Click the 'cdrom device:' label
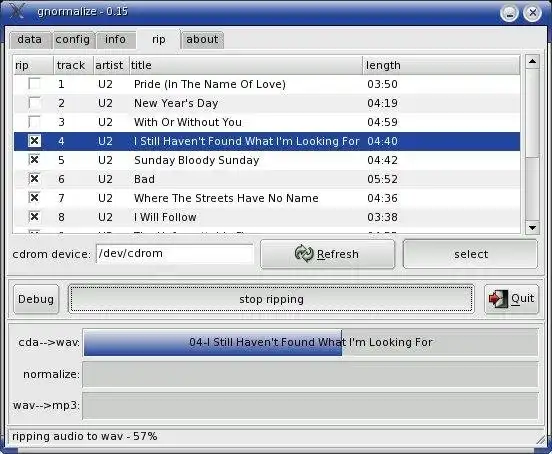 point(51,254)
